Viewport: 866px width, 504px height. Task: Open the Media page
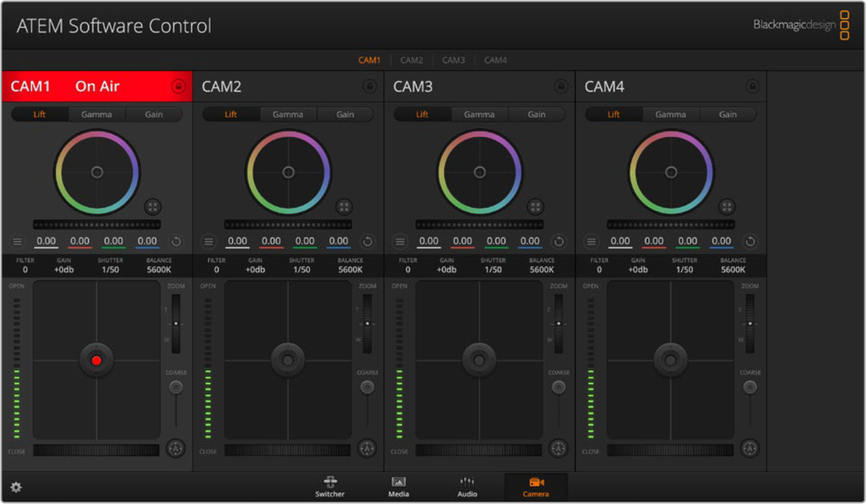click(x=398, y=487)
